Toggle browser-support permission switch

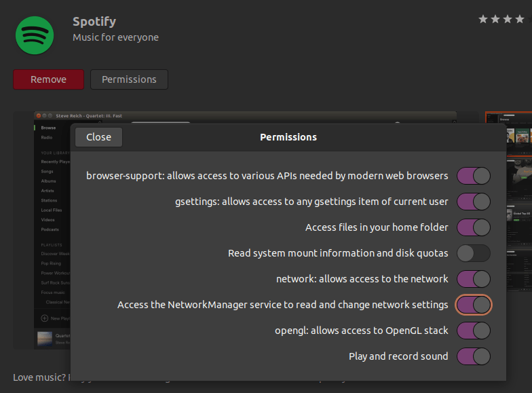(x=474, y=176)
